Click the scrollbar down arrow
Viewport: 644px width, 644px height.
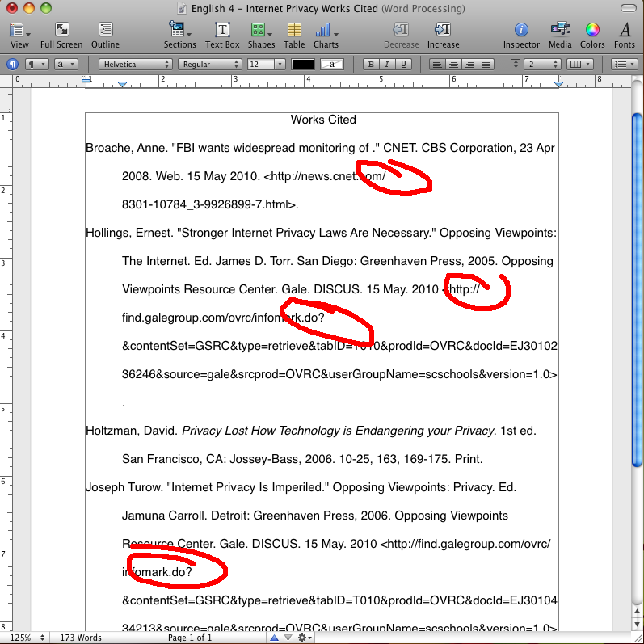[637, 625]
